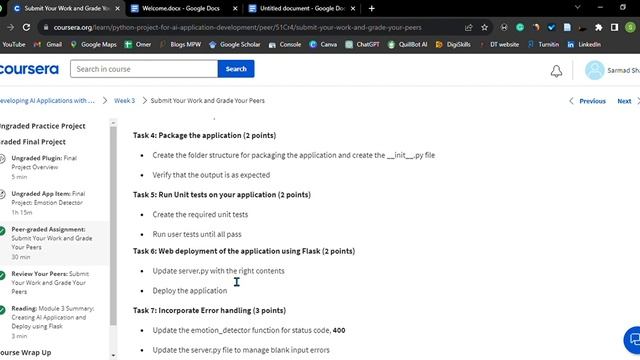Reload the page with the refresh icon
The image size is (640, 360).
tap(26, 27)
